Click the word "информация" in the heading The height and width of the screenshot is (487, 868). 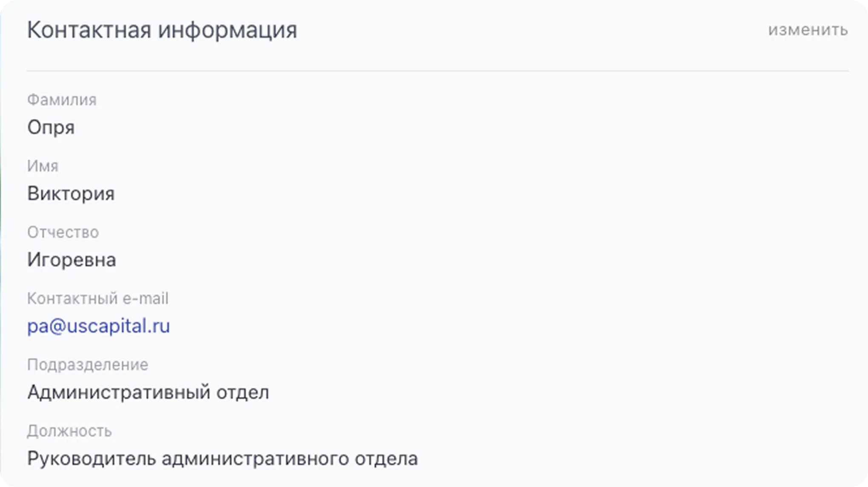227,31
